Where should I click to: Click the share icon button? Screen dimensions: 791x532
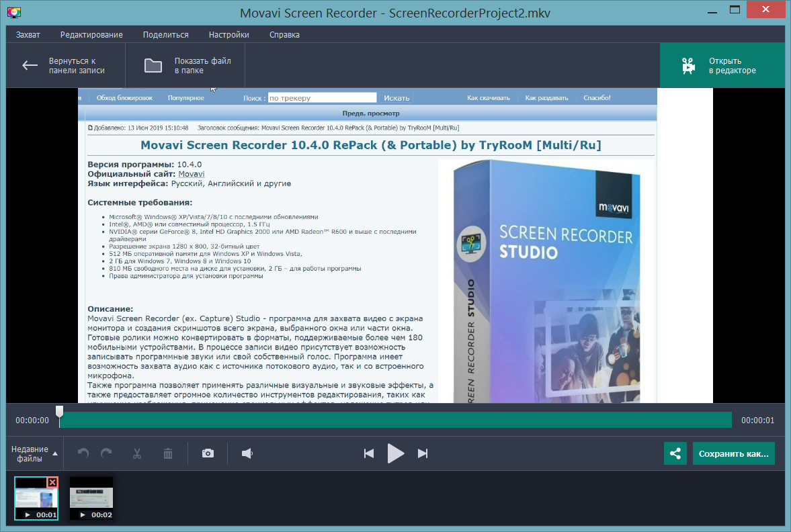point(675,453)
